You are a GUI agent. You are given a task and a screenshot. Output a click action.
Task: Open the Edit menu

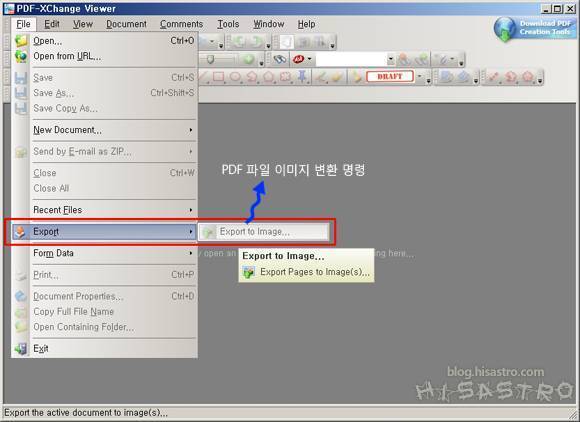tap(52, 24)
